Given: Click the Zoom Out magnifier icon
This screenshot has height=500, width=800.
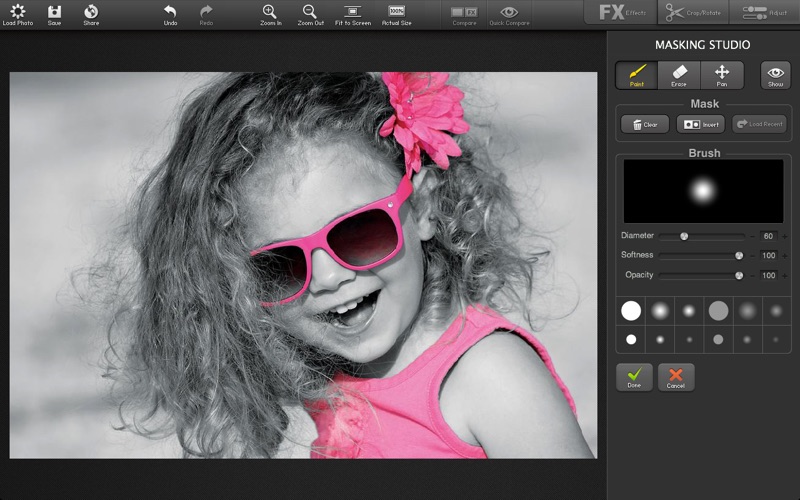Looking at the screenshot, I should [x=310, y=11].
